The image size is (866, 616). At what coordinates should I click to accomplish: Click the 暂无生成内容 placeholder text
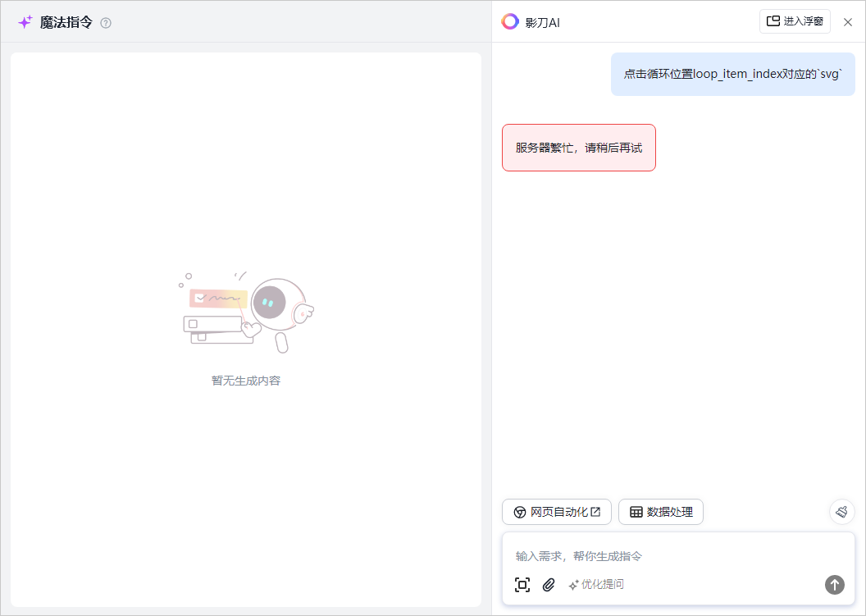pos(246,381)
